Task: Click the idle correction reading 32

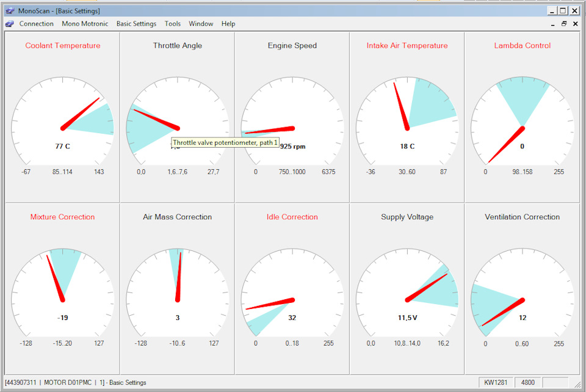Action: point(292,318)
